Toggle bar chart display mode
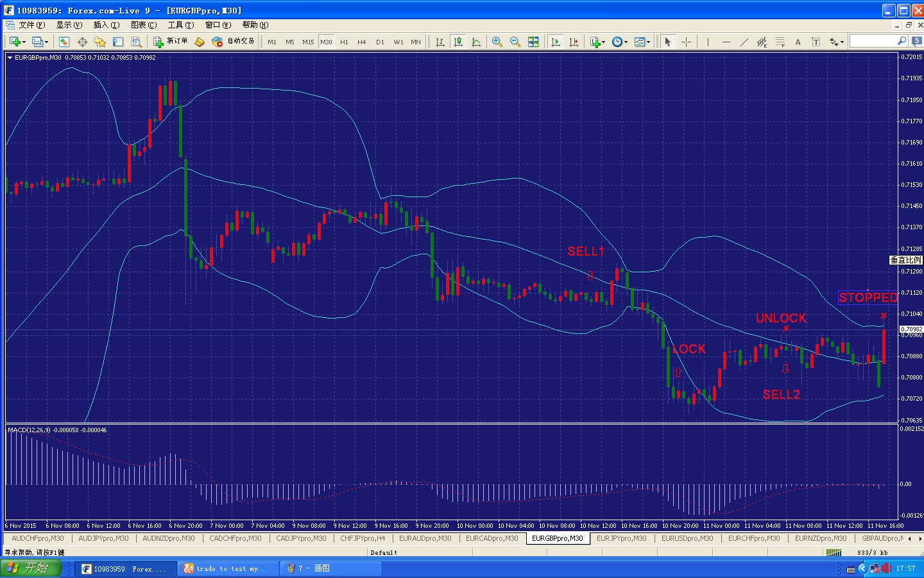This screenshot has width=924, height=578. (440, 42)
